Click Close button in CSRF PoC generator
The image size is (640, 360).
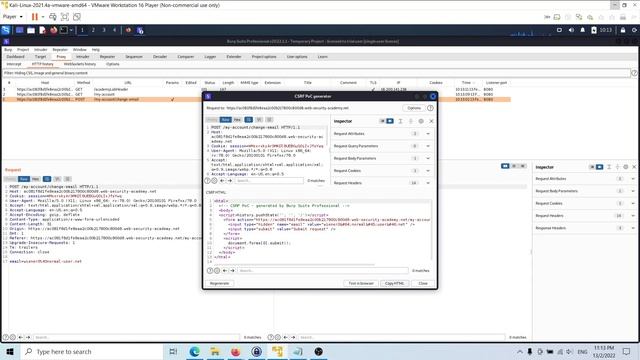pos(423,283)
